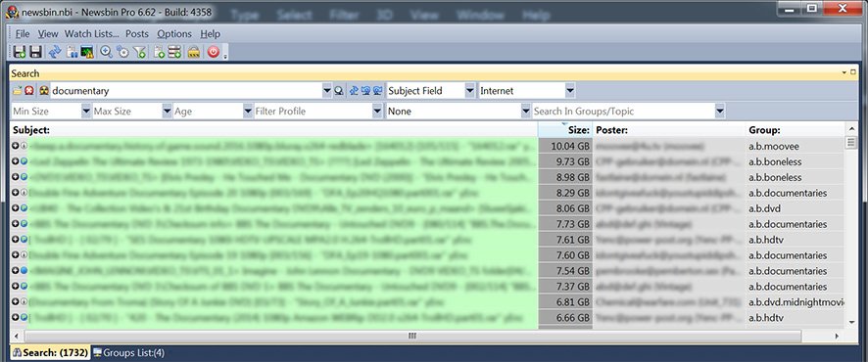Viewport: 868px width, 362px height.
Task: Click the gear with magnifier toolbar icon
Action: pyautogui.click(x=122, y=52)
